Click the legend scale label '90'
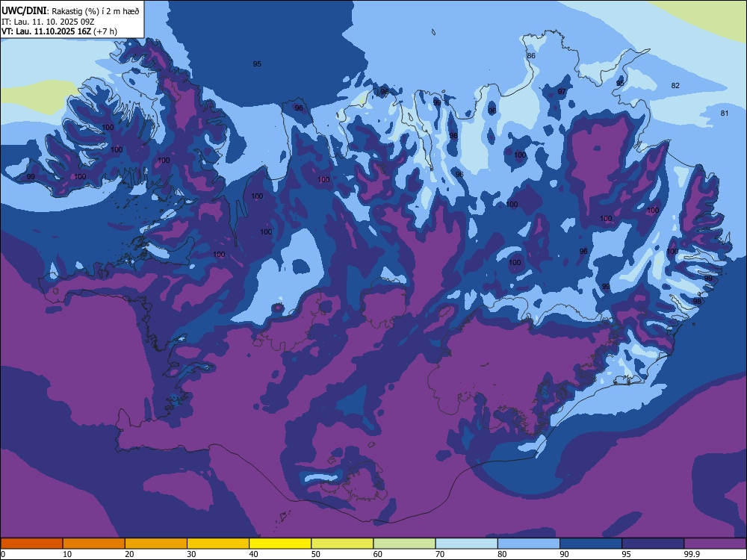The width and height of the screenshot is (747, 560). [x=564, y=554]
